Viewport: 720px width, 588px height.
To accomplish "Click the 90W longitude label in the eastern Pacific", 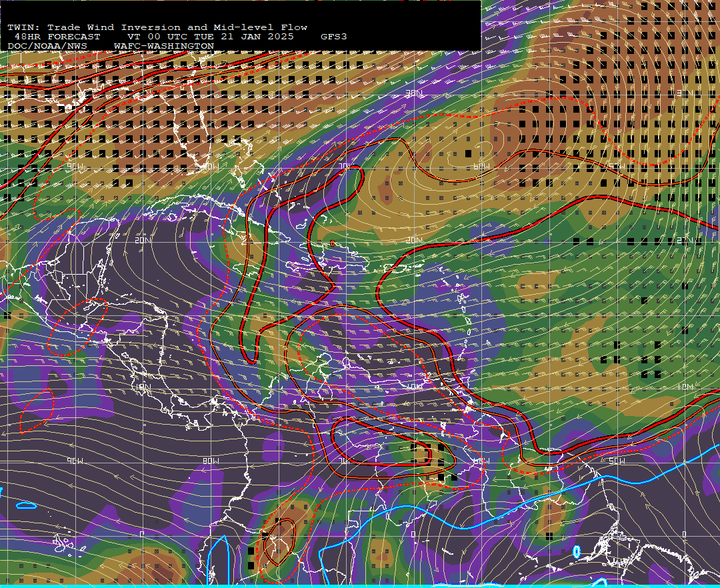I will coord(75,461).
